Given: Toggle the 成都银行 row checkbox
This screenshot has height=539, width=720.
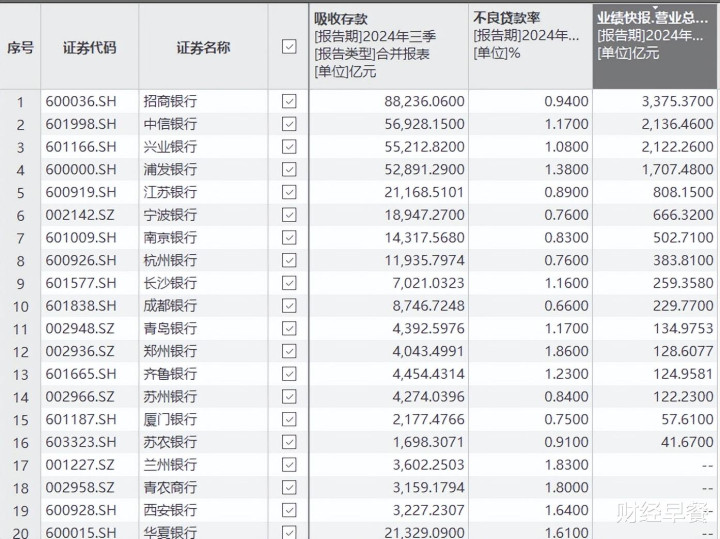Looking at the screenshot, I should (x=289, y=306).
